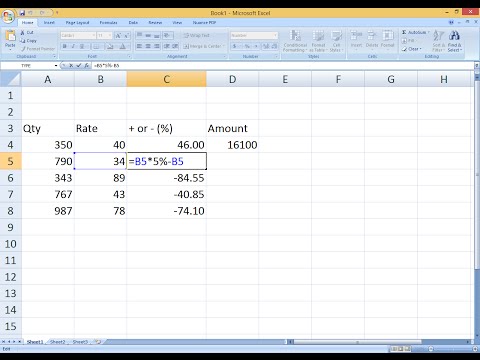Open the Sort & Filter menu

point(438,41)
